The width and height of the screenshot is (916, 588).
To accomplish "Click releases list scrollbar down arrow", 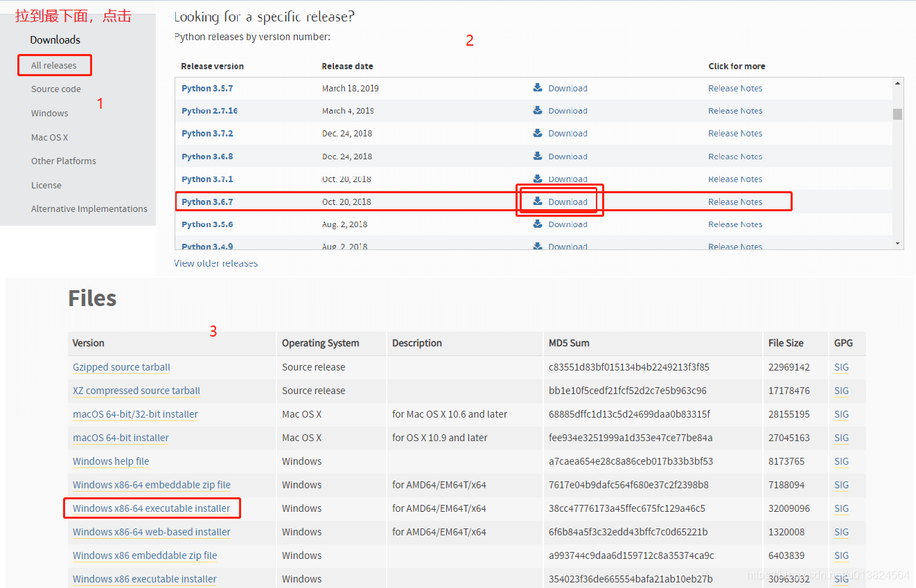I will tap(898, 243).
